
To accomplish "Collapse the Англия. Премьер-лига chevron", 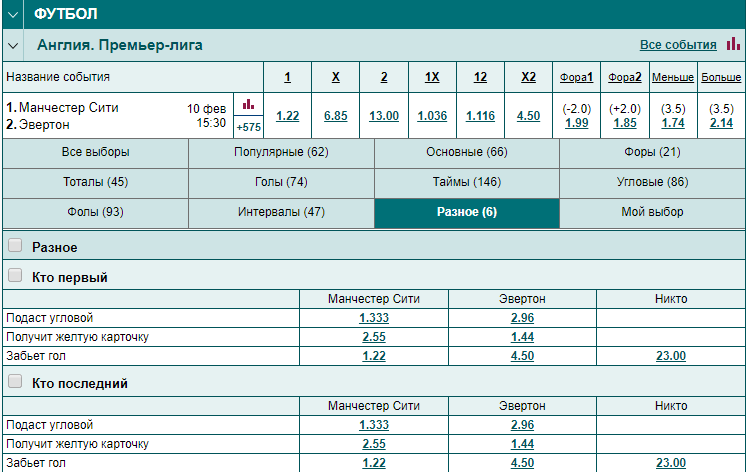I will 13,46.
